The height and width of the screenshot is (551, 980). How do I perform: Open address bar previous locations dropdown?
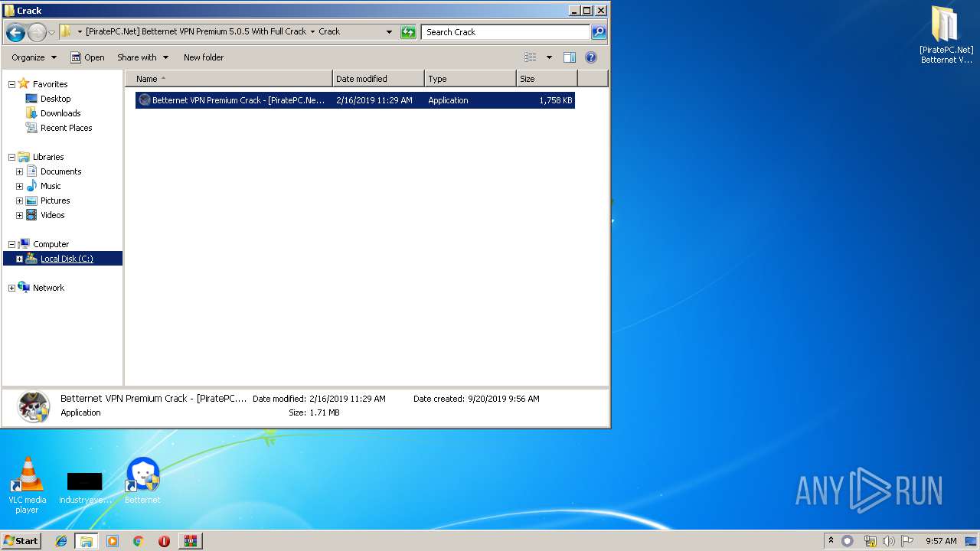point(389,32)
